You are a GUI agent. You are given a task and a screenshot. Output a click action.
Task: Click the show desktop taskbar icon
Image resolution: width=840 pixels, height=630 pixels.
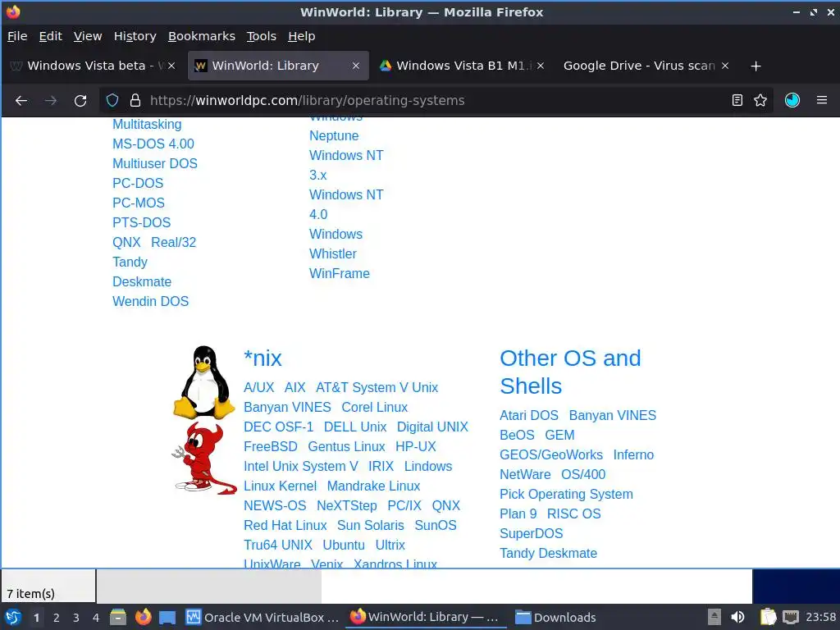(x=167, y=617)
